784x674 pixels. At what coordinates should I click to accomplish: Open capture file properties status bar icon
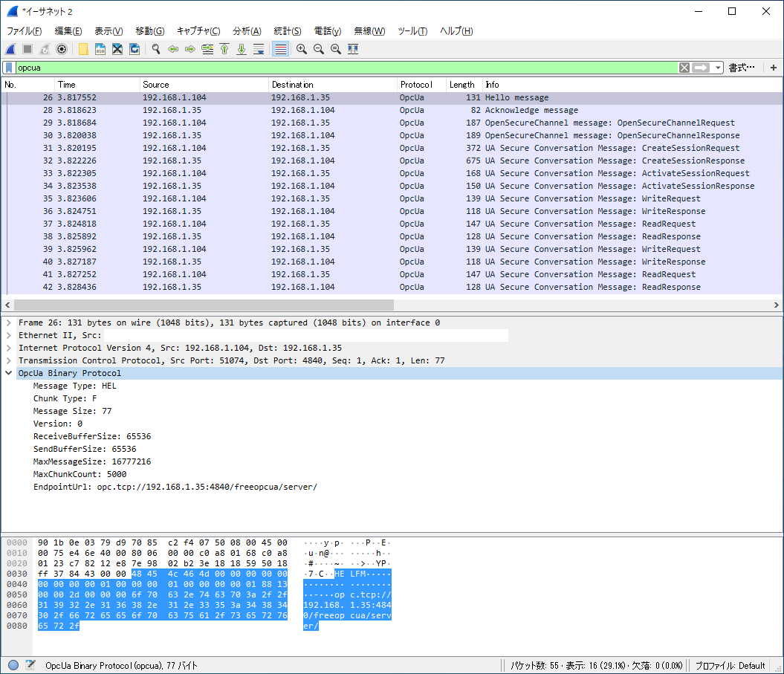tap(30, 665)
